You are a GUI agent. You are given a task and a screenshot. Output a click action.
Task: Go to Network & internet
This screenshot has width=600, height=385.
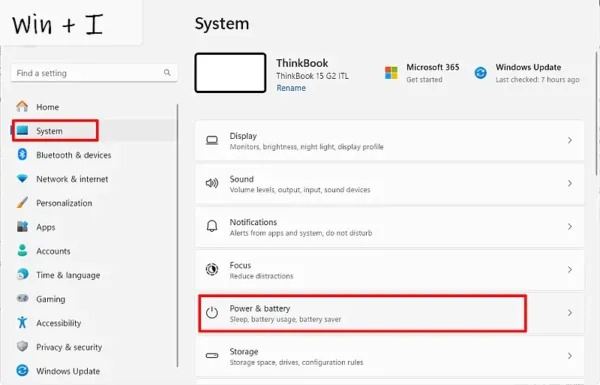click(72, 179)
